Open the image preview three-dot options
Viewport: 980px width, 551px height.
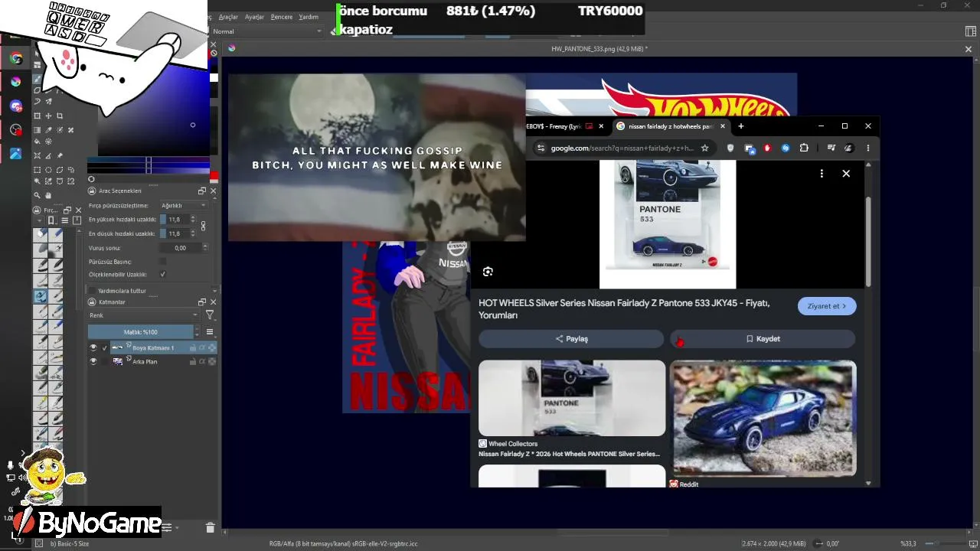[822, 174]
